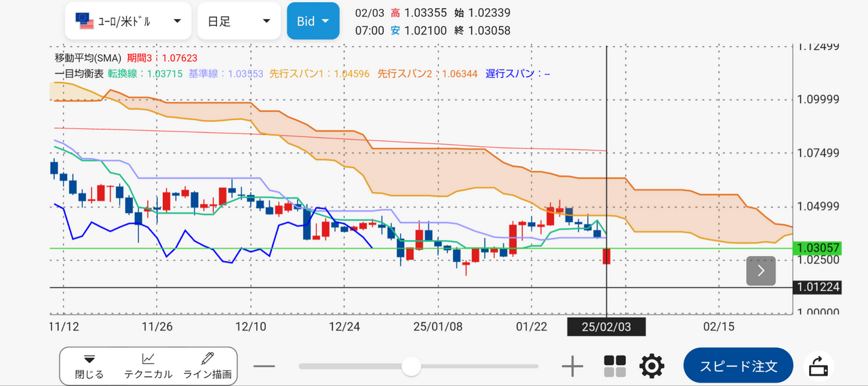Click the 先行スパン1 value 1.04596

(351, 73)
